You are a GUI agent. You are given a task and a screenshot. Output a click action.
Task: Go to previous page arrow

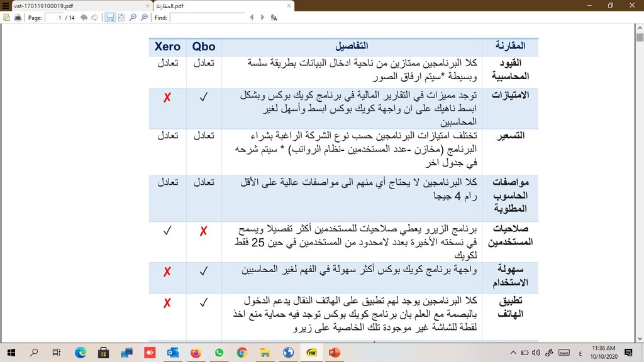coord(84,18)
